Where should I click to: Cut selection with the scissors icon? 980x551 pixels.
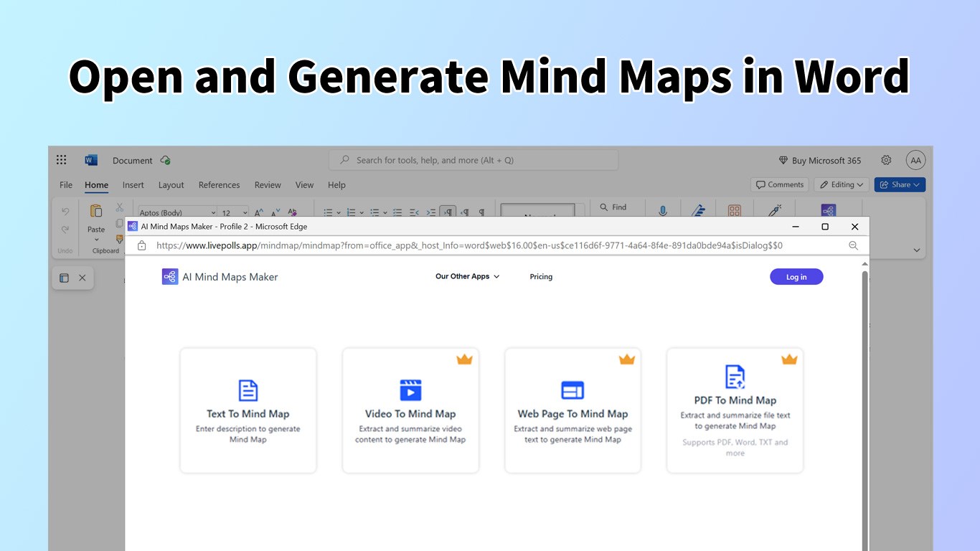coord(120,207)
